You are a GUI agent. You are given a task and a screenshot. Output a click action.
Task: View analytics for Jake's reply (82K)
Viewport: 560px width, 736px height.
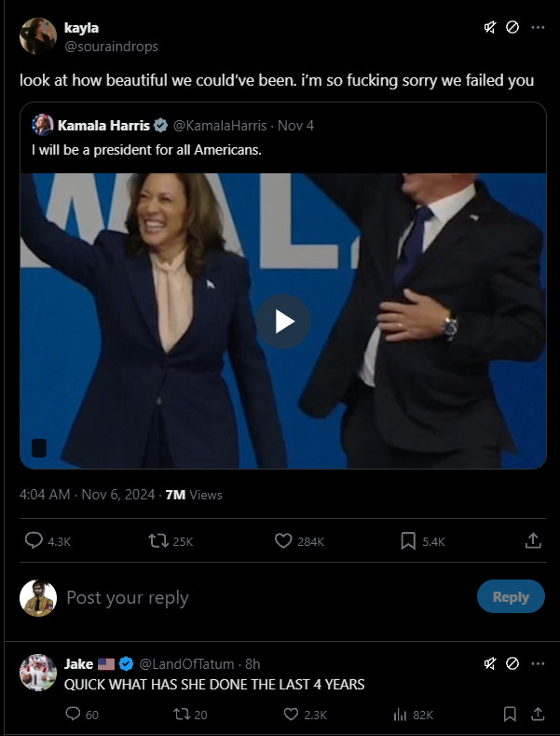401,715
